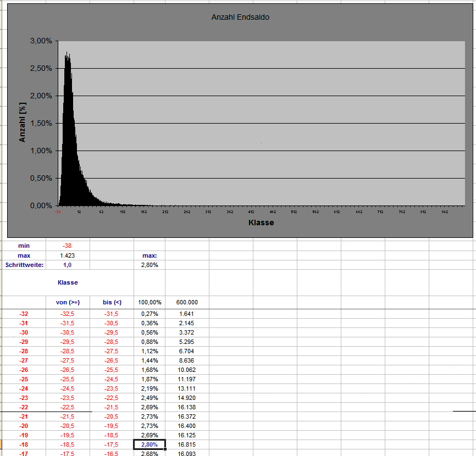Click the 1,50% y-axis label

(41, 123)
